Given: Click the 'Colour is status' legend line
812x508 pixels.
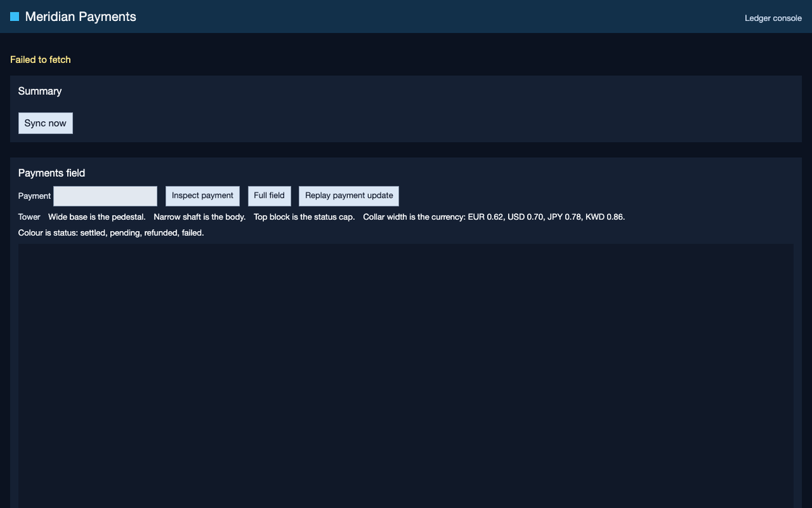Looking at the screenshot, I should pos(111,233).
